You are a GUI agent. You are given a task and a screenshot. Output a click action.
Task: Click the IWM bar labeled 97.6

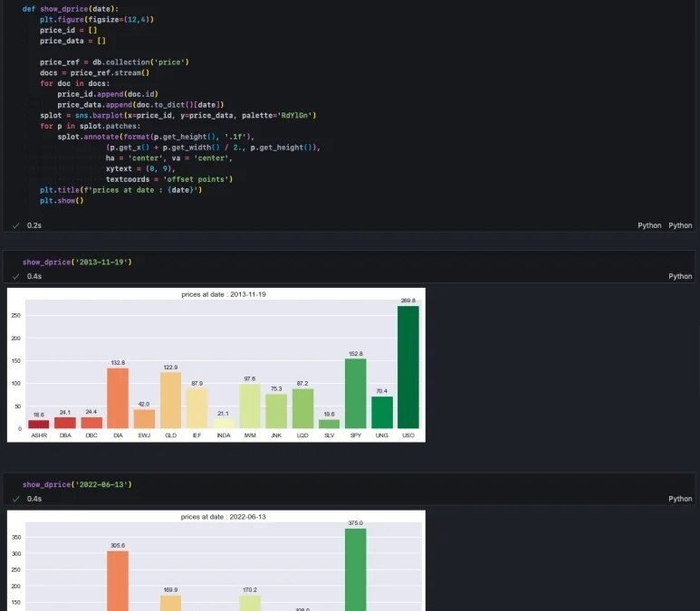click(x=250, y=406)
